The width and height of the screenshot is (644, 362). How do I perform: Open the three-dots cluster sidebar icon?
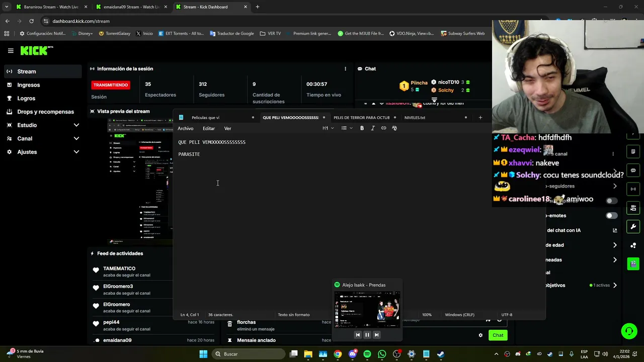pyautogui.click(x=633, y=245)
